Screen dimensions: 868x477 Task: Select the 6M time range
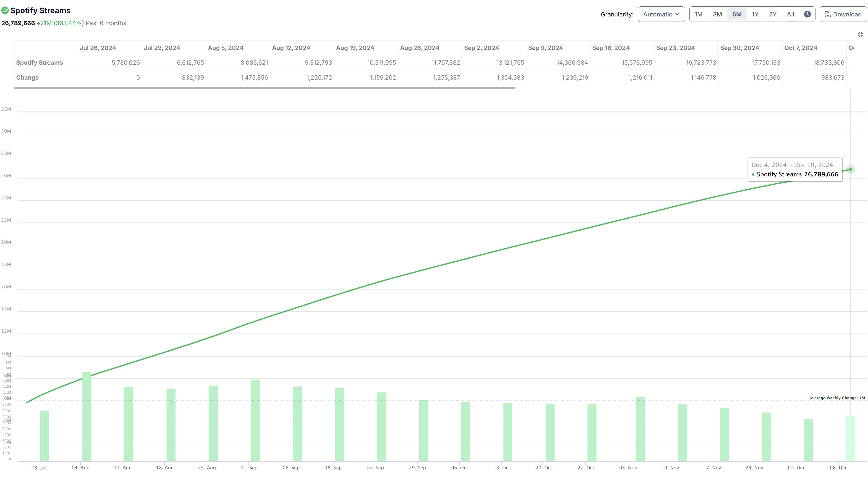[x=737, y=14]
